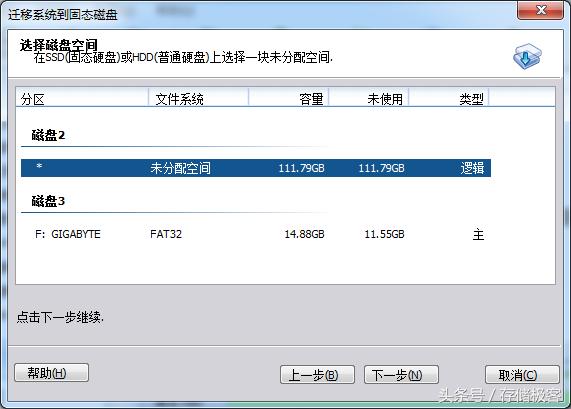Close the 迁移系统到固态磁盘 dialog
Screen dimensions: 571x409
(x=540, y=10)
